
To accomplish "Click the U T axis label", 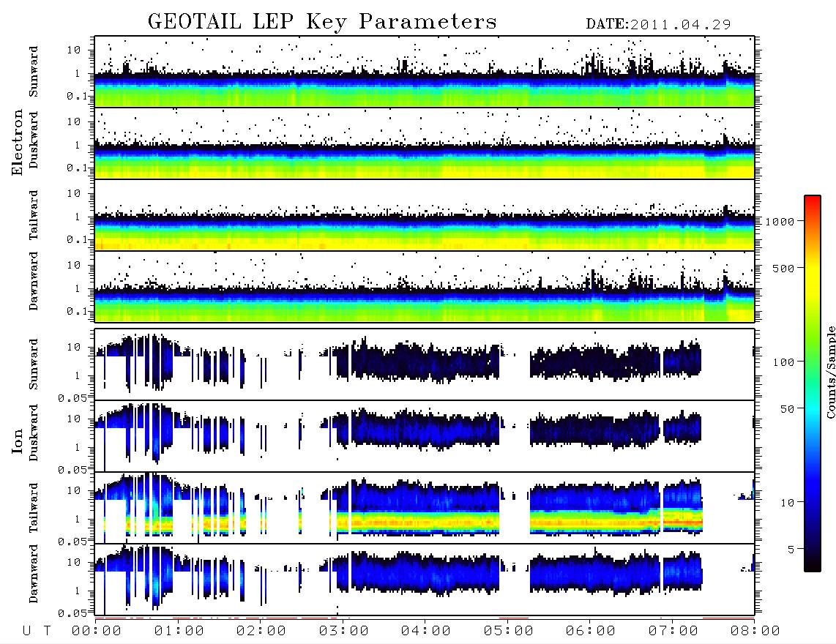I will point(37,632).
